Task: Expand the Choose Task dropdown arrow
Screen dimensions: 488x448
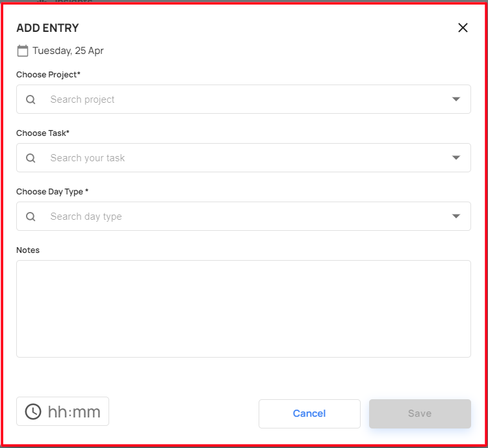Action: click(456, 158)
